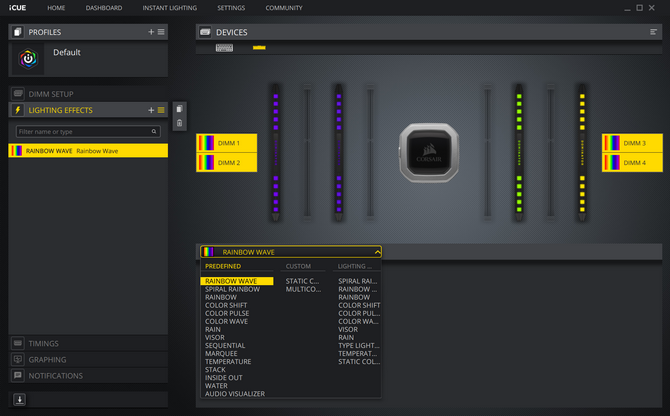Click the iCUE logo

click(18, 8)
